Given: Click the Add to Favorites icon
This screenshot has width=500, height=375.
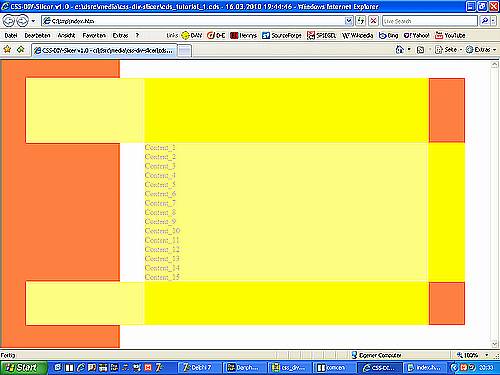Looking at the screenshot, I should pos(21,50).
